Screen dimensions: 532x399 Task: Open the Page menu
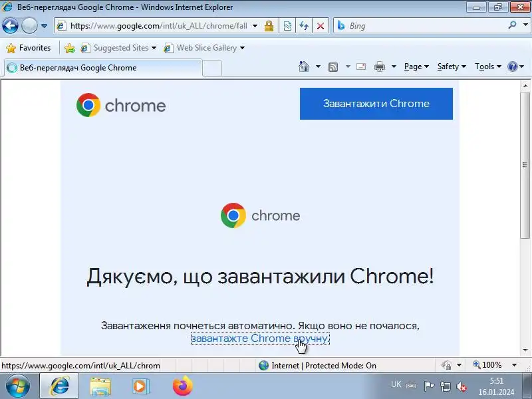click(x=416, y=66)
